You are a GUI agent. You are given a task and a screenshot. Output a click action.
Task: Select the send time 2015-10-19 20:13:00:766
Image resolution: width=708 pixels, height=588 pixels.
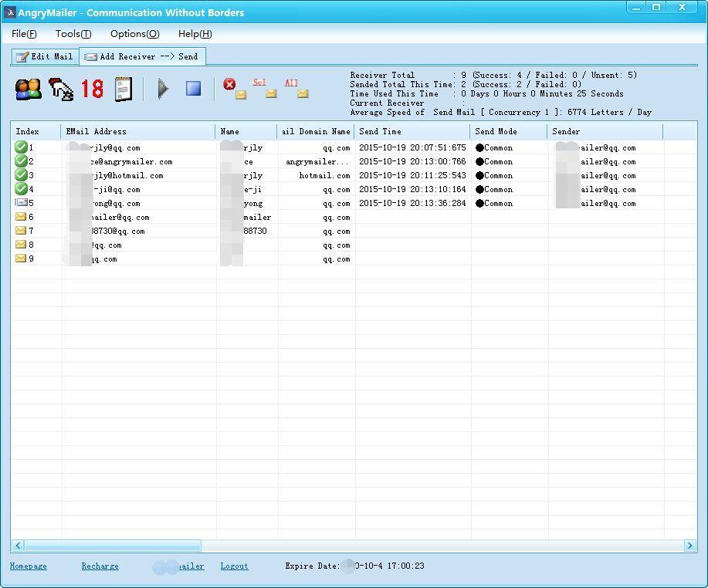tap(412, 161)
